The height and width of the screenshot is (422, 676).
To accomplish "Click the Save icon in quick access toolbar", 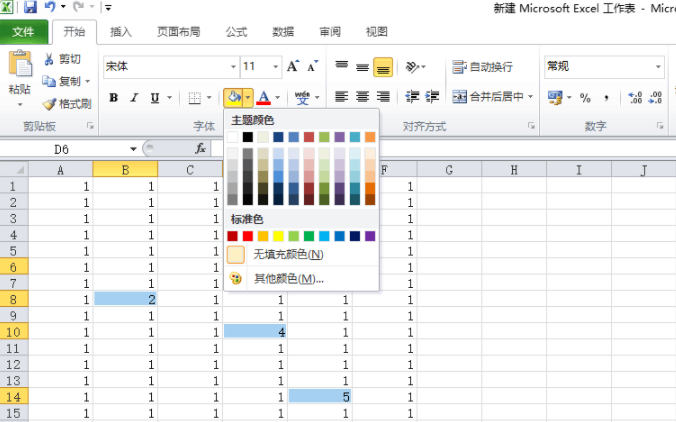I will tap(28, 7).
